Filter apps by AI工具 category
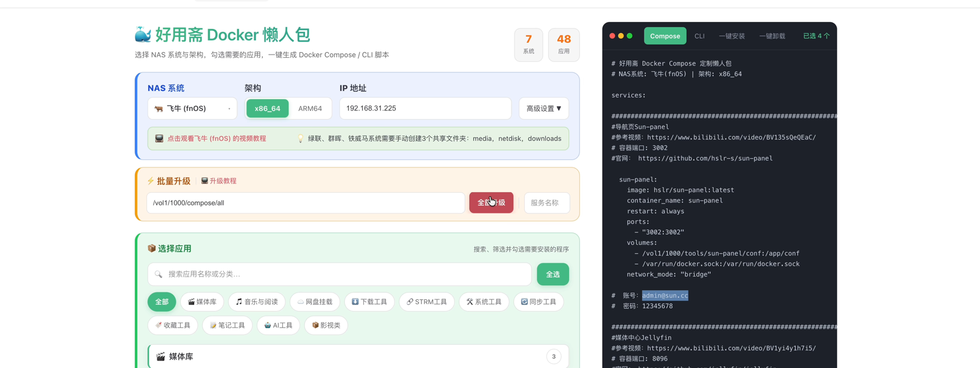The height and width of the screenshot is (368, 980). click(278, 325)
